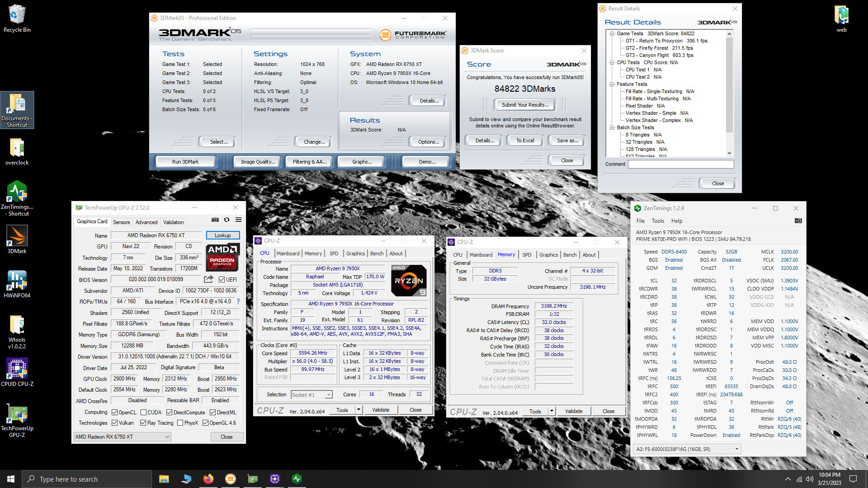Open HWiNFO64 desktop icon

click(17, 284)
